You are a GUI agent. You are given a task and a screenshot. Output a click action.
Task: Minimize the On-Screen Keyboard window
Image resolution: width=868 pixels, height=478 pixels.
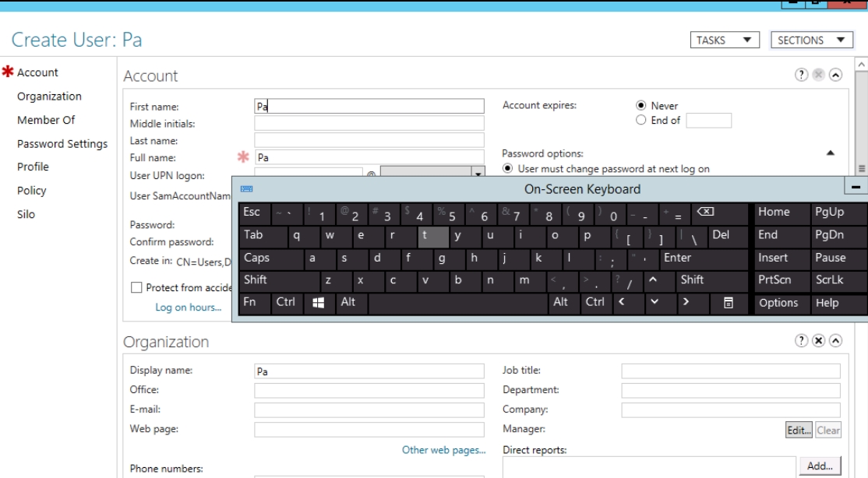click(x=856, y=188)
